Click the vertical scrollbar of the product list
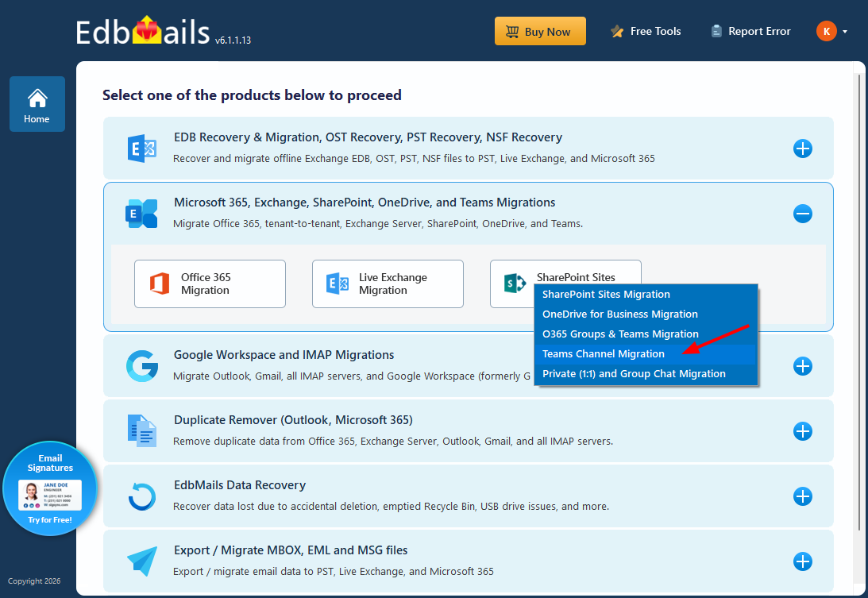 (x=859, y=302)
